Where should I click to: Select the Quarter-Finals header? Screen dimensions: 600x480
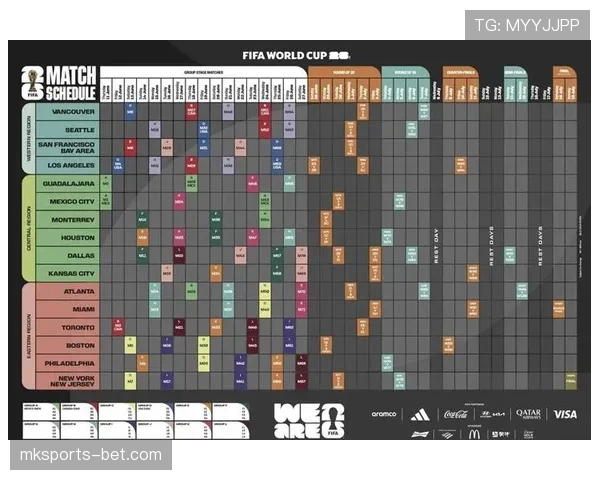[x=461, y=72]
